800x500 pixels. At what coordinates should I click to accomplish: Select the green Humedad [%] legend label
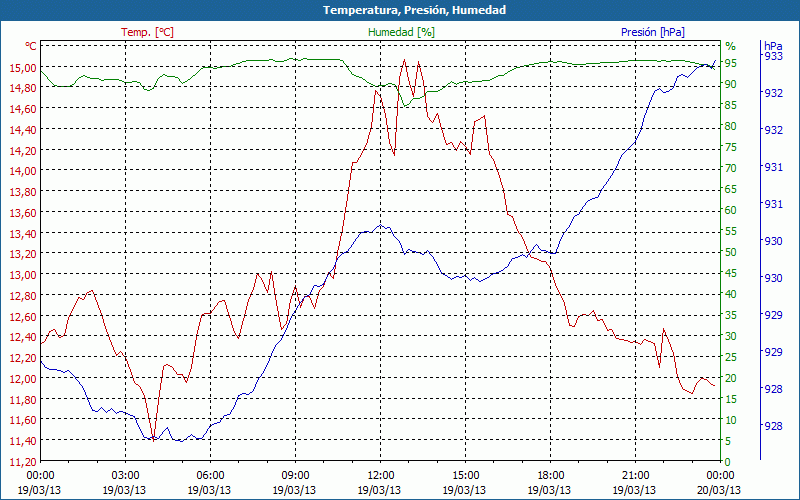[401, 32]
